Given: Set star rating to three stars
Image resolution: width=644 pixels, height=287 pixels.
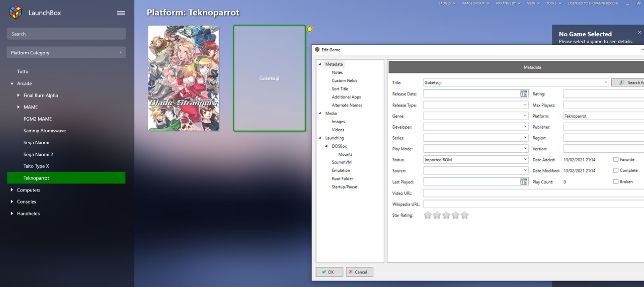Looking at the screenshot, I should click(x=446, y=215).
